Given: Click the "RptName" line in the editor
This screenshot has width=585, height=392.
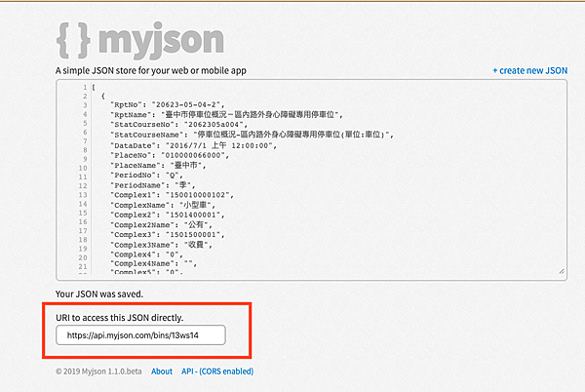Looking at the screenshot, I should tap(226, 114).
